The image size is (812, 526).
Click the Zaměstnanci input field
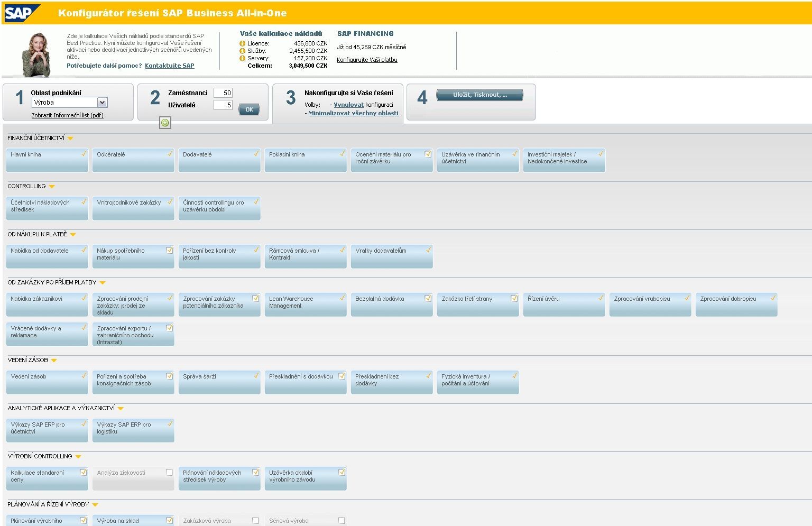click(x=223, y=93)
